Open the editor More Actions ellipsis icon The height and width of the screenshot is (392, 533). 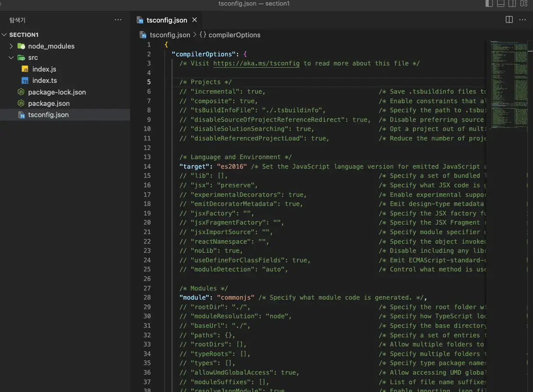click(x=523, y=20)
